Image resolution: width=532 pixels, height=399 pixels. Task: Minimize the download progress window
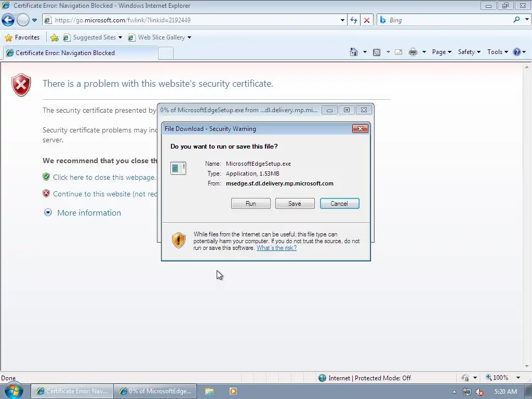[x=329, y=110]
